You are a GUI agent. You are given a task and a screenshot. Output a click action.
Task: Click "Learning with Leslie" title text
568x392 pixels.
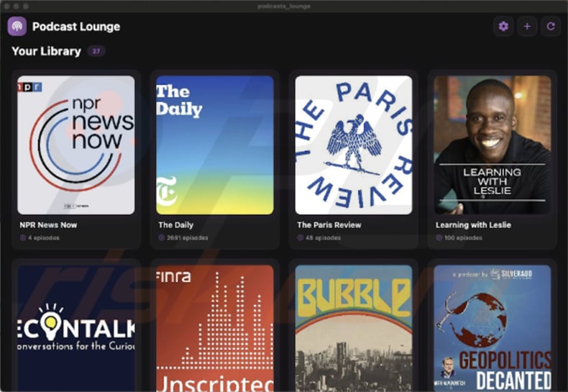click(473, 225)
